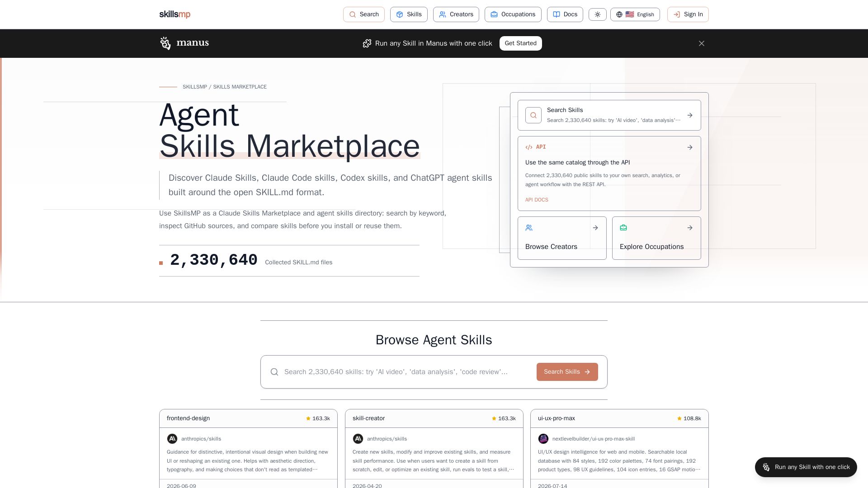The width and height of the screenshot is (868, 488).
Task: Click the floating Run any Skill button
Action: tap(806, 467)
